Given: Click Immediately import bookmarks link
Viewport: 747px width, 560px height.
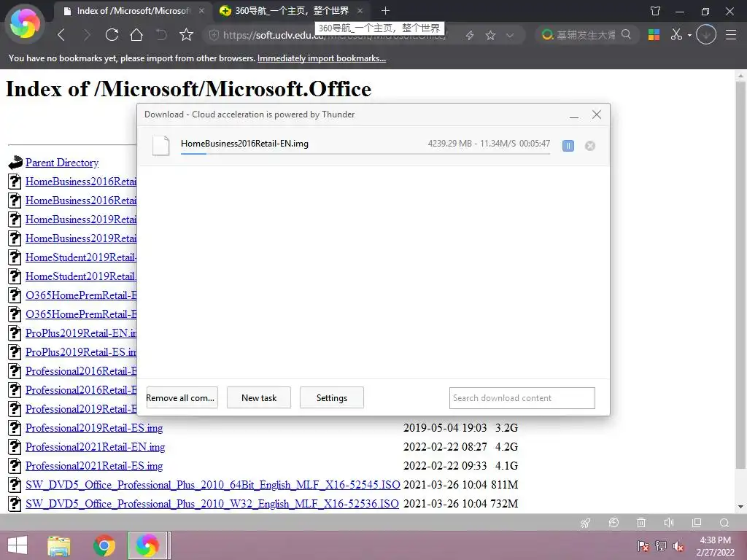Looking at the screenshot, I should [x=322, y=58].
